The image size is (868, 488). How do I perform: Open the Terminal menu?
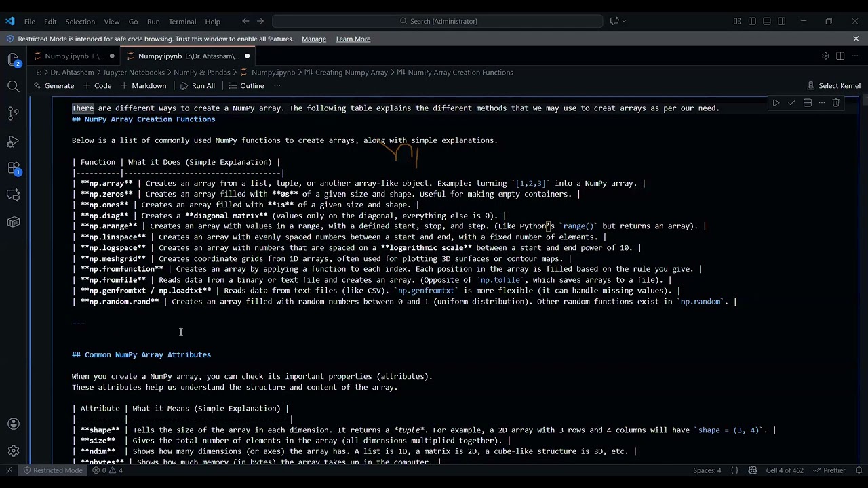tap(182, 21)
